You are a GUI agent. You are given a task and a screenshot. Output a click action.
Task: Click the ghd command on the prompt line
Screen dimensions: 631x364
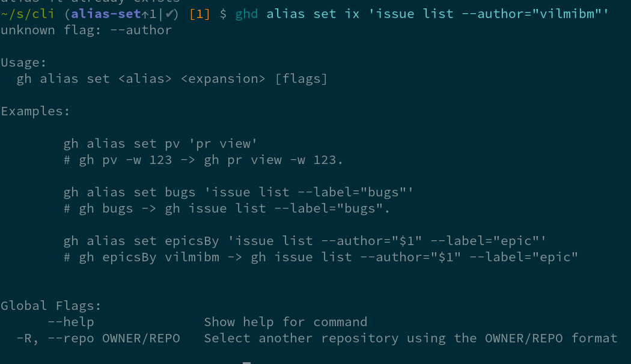click(246, 14)
